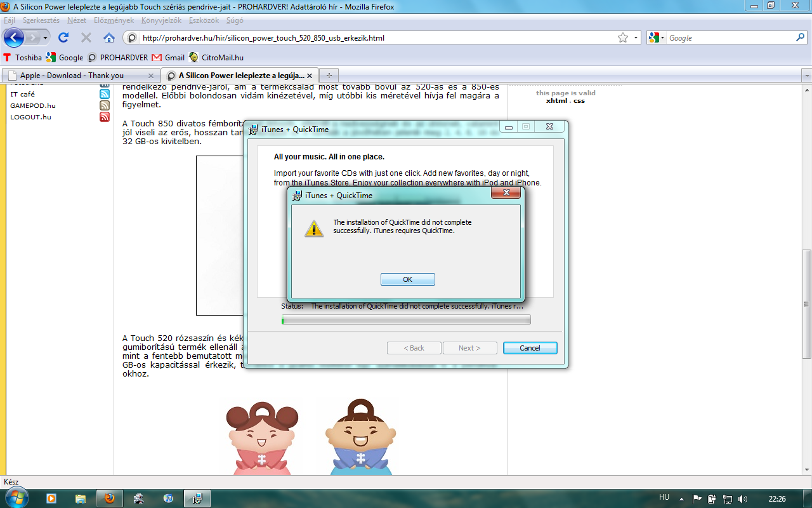812x508 pixels.
Task: Click the disabled < Back button
Action: (414, 348)
